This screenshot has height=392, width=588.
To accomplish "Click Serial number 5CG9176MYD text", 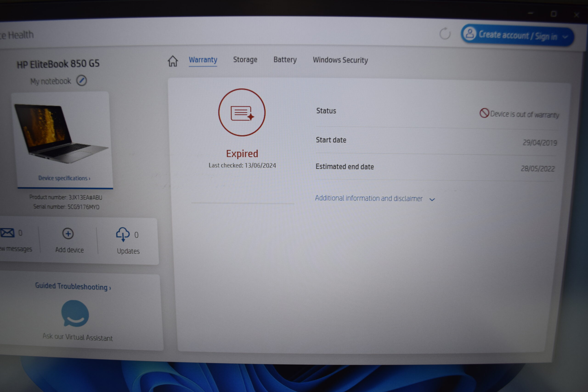I will [x=66, y=207].
